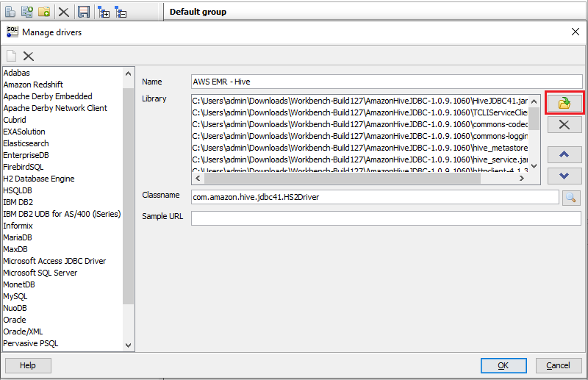The height and width of the screenshot is (380, 588).
Task: Click the Help button
Action: pyautogui.click(x=28, y=365)
